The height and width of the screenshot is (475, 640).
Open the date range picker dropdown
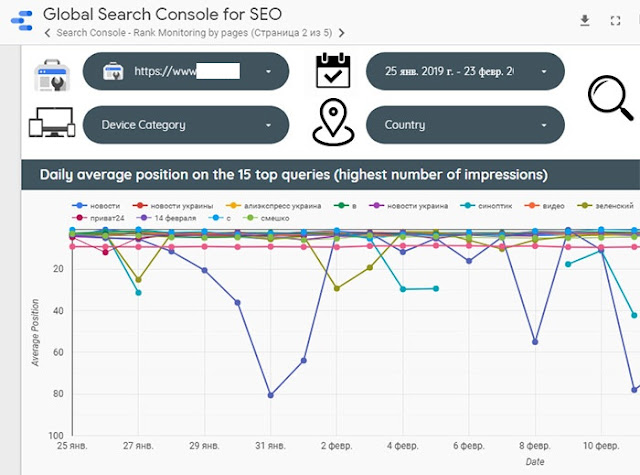(x=460, y=72)
